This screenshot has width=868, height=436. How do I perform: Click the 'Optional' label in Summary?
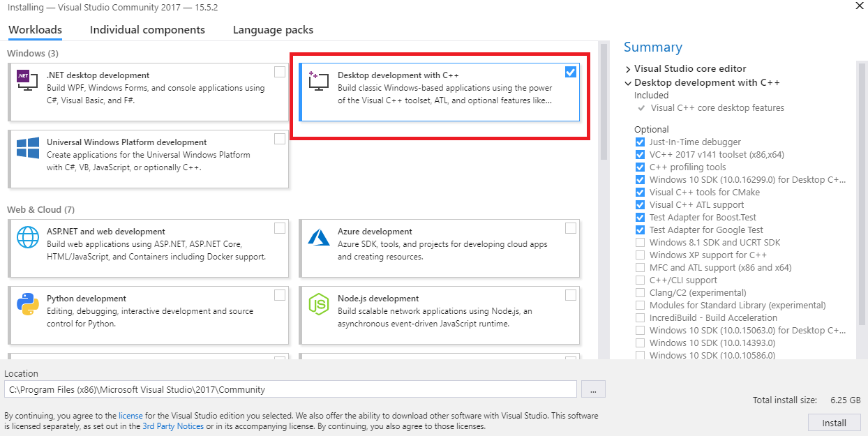(652, 130)
